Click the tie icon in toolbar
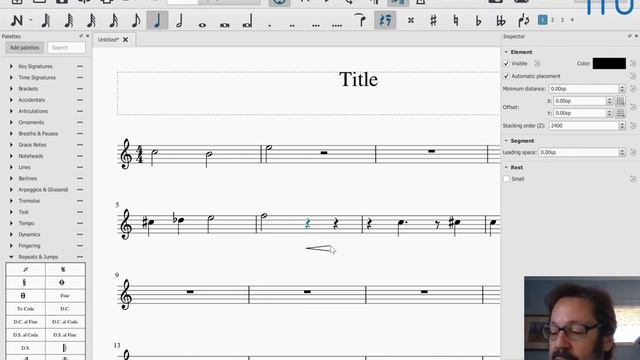 click(360, 20)
